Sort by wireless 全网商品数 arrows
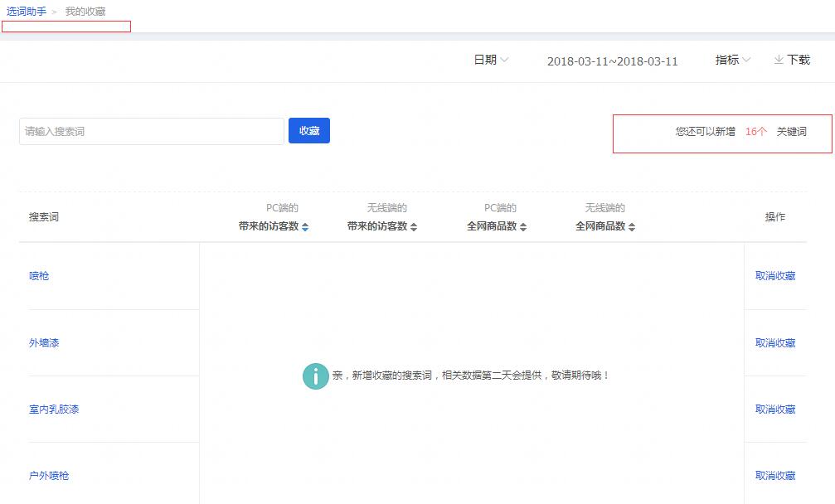835x504 pixels. 632,227
